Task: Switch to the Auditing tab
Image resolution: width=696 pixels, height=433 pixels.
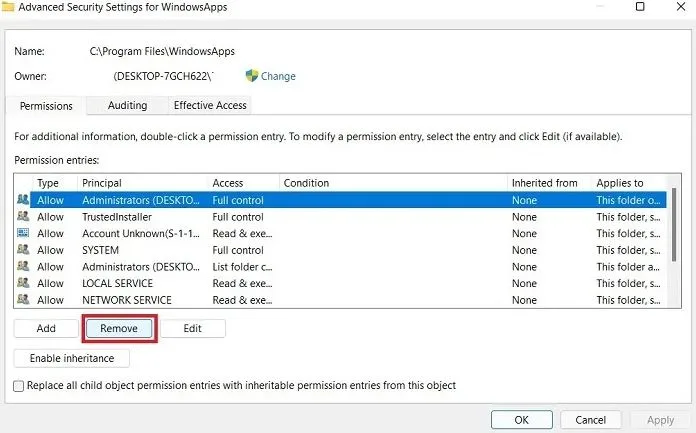Action: [127, 105]
